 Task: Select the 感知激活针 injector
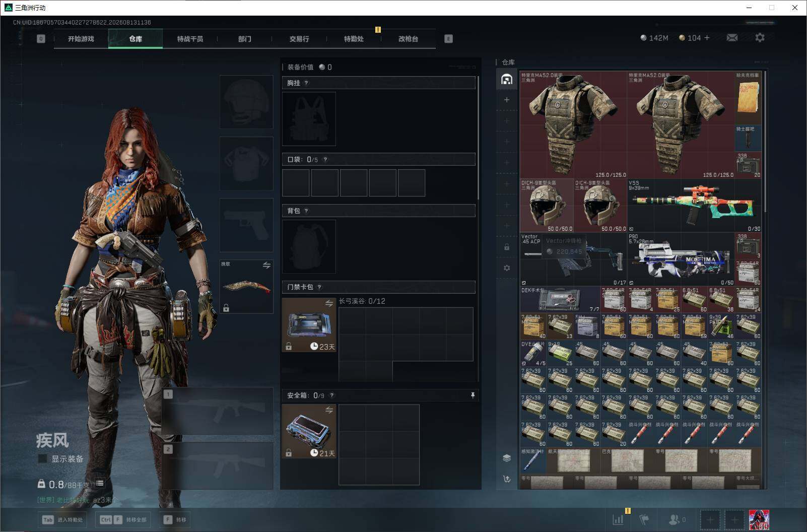point(533,460)
